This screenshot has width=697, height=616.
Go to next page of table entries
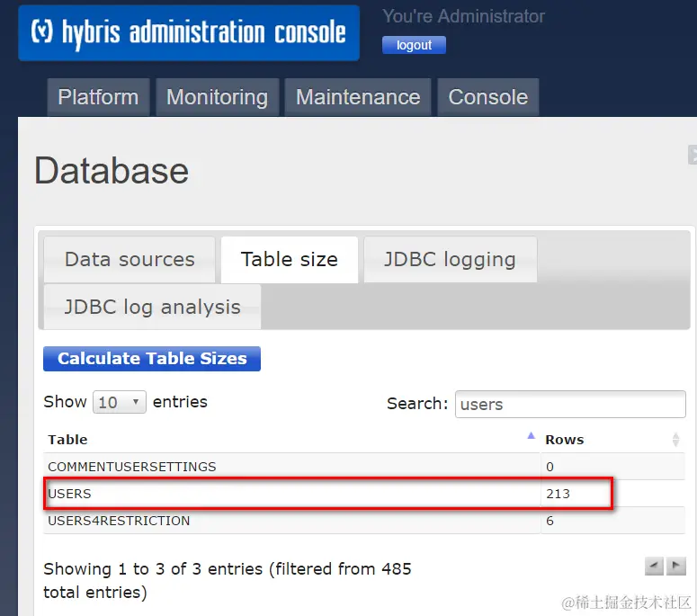pos(676,567)
